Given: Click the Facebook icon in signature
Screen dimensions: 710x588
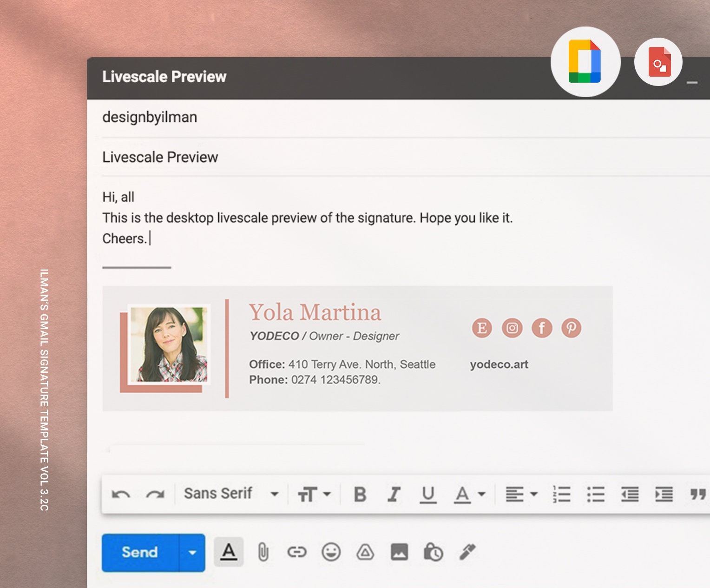Looking at the screenshot, I should (542, 328).
